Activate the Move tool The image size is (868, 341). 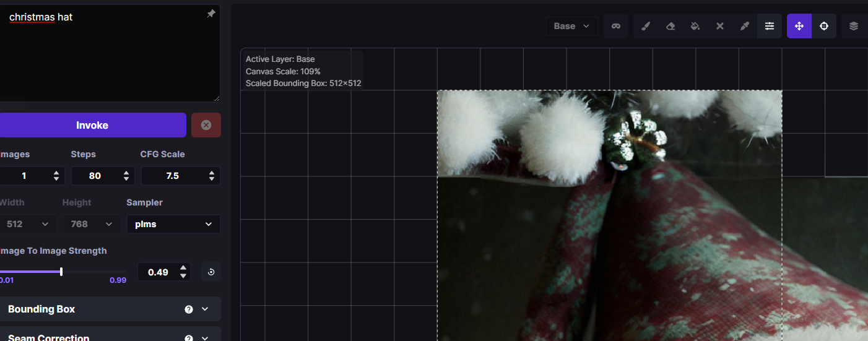[x=799, y=26]
